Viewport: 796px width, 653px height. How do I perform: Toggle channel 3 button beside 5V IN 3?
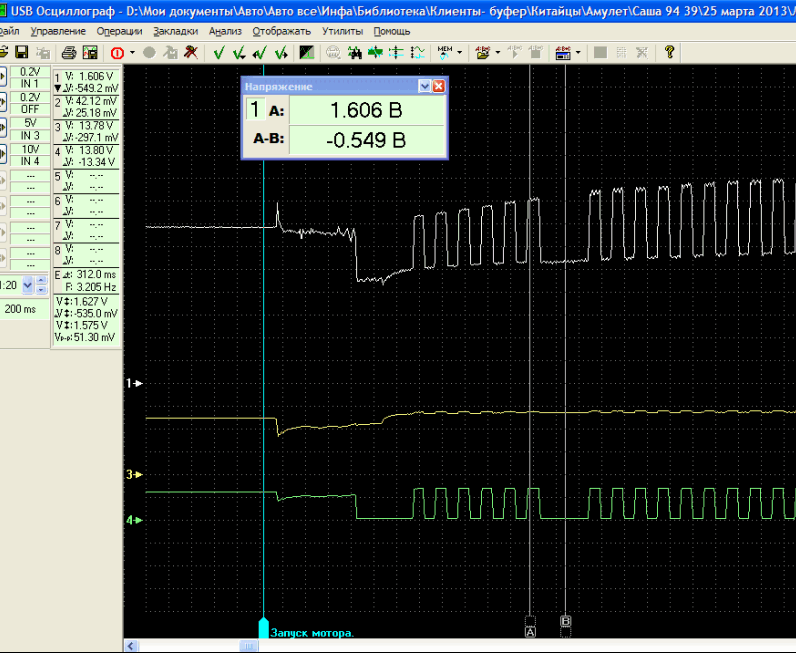click(3, 128)
